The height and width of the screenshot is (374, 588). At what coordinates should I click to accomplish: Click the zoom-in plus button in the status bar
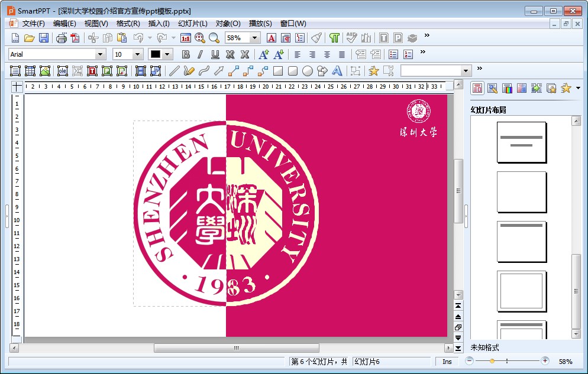(x=545, y=361)
